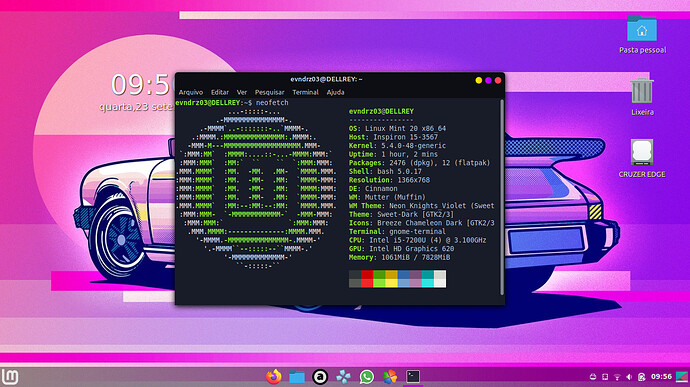Click the terminal title evndrz03@DELLREY

(x=326, y=79)
